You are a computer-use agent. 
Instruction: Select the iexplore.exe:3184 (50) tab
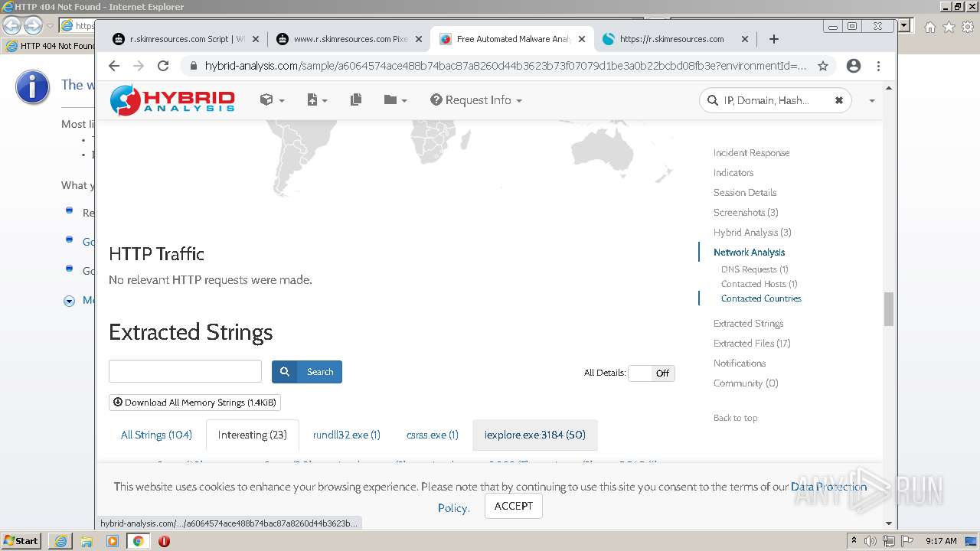pyautogui.click(x=535, y=435)
